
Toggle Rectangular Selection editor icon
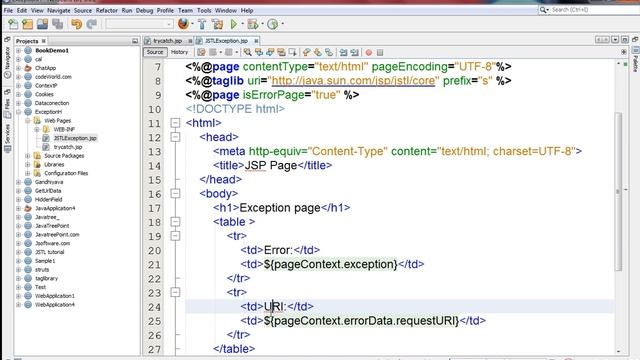point(292,52)
